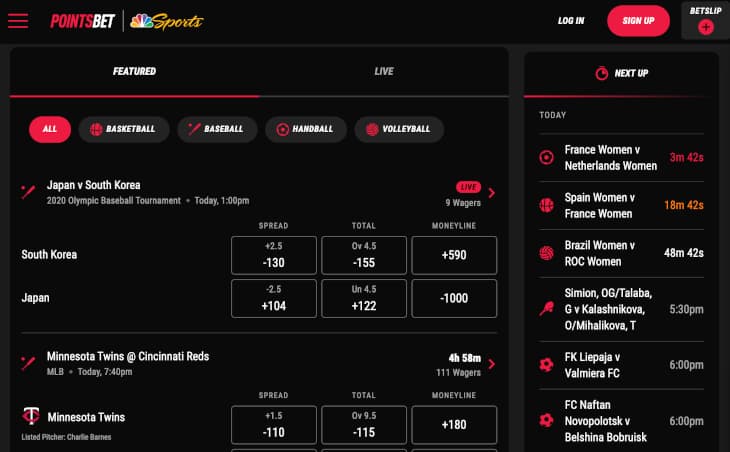Select Japan moneyline -1000
This screenshot has width=730, height=452.
pos(454,298)
